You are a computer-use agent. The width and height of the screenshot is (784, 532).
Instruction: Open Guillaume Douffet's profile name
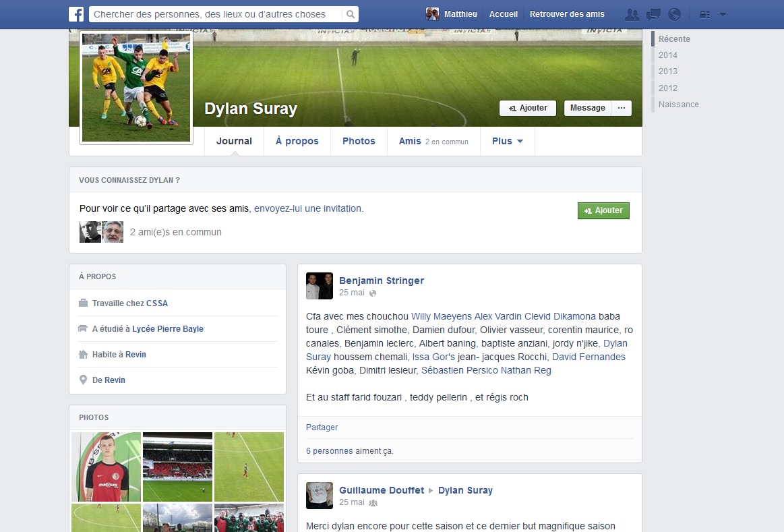[382, 490]
